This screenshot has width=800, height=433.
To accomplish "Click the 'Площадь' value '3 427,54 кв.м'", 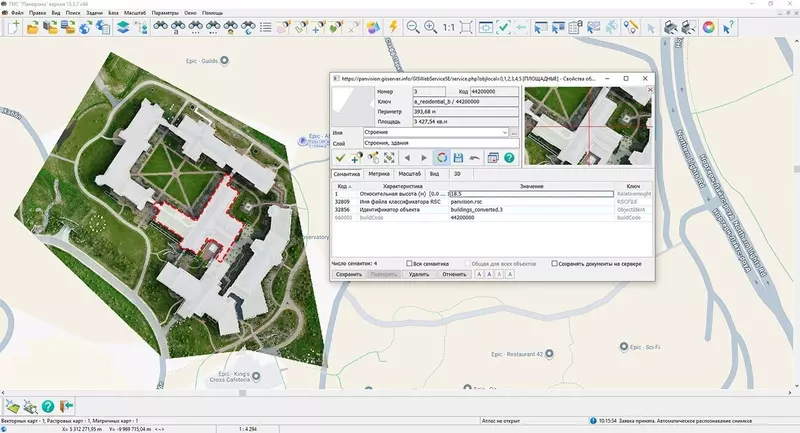I will 465,122.
